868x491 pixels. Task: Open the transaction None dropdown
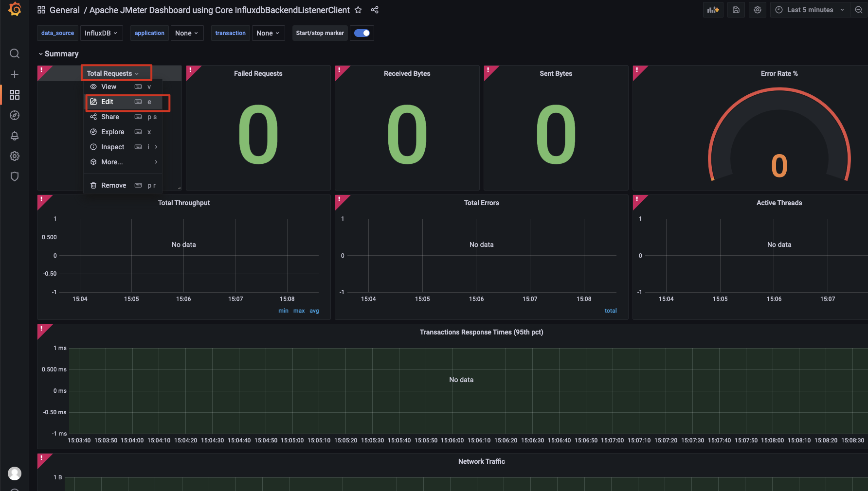coord(268,33)
